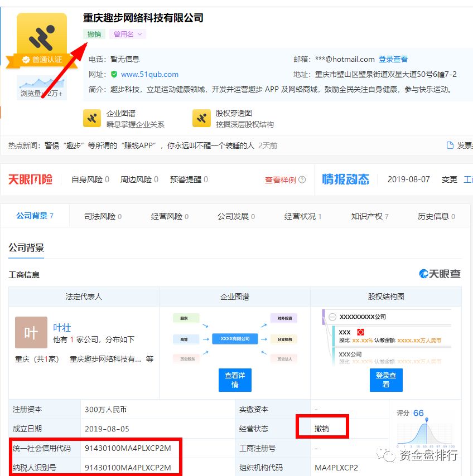This screenshot has height=476, width=473.
Task: Select 周边风险 0 item
Action: (x=139, y=179)
